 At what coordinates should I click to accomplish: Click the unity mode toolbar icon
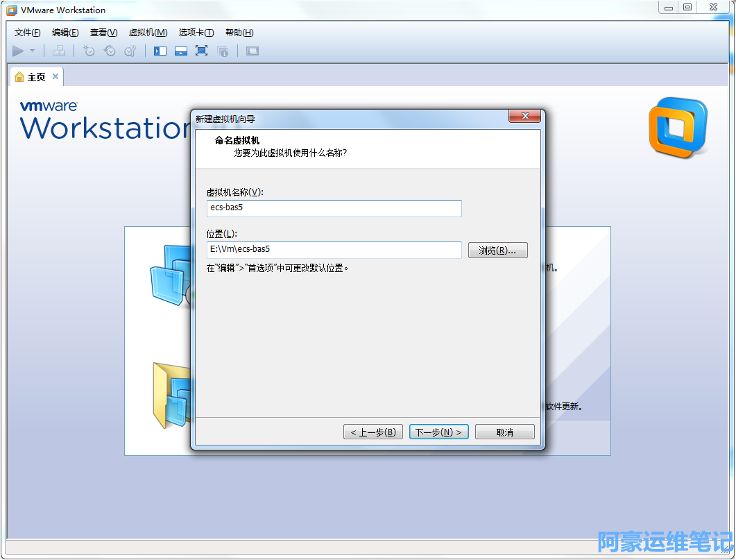pyautogui.click(x=223, y=51)
